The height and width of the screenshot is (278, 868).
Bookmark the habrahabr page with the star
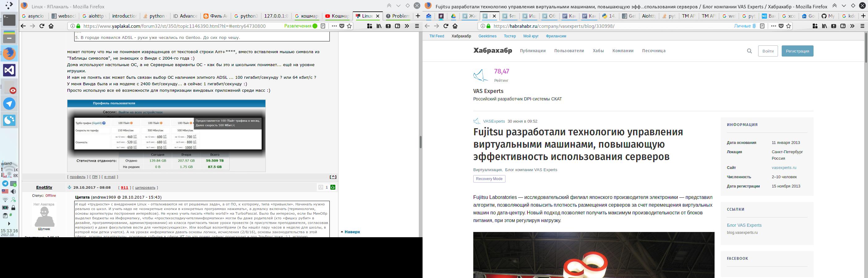(789, 26)
